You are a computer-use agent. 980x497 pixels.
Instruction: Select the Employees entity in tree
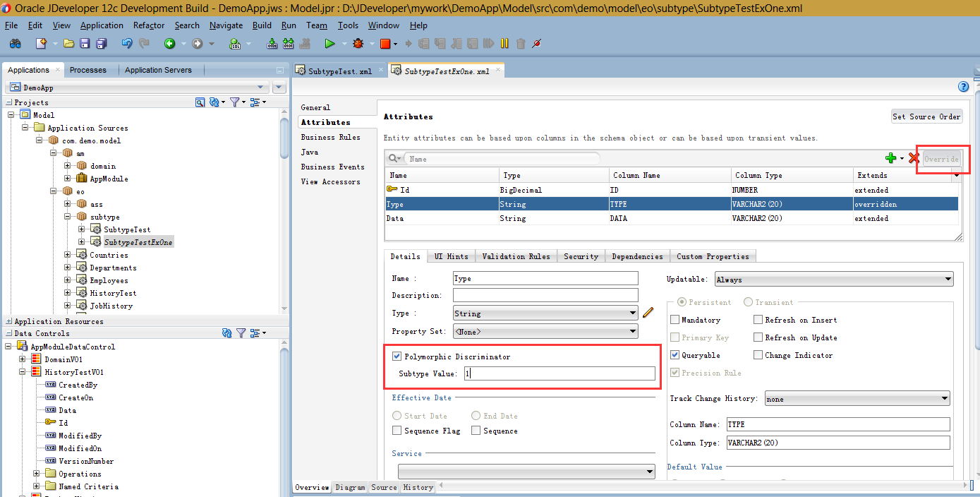pyautogui.click(x=109, y=280)
